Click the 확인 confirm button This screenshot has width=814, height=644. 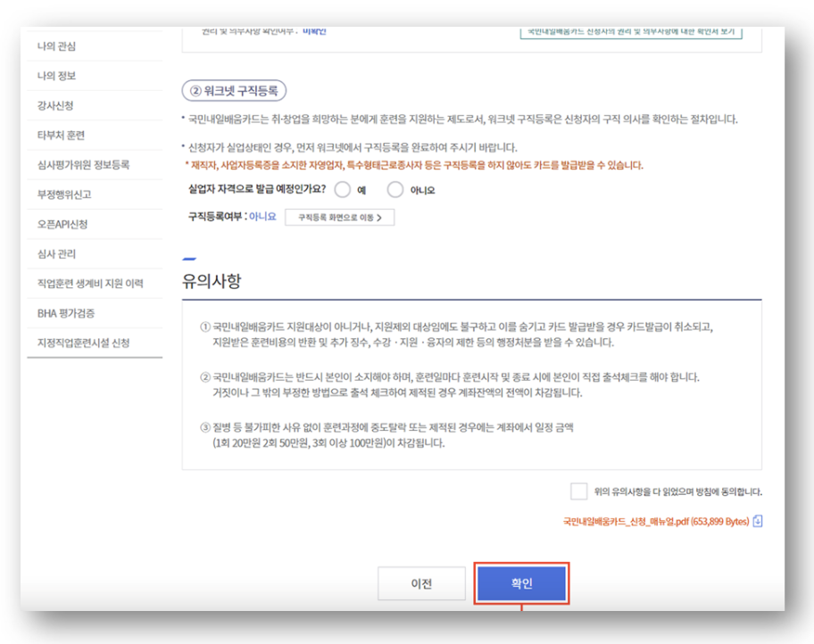521,583
